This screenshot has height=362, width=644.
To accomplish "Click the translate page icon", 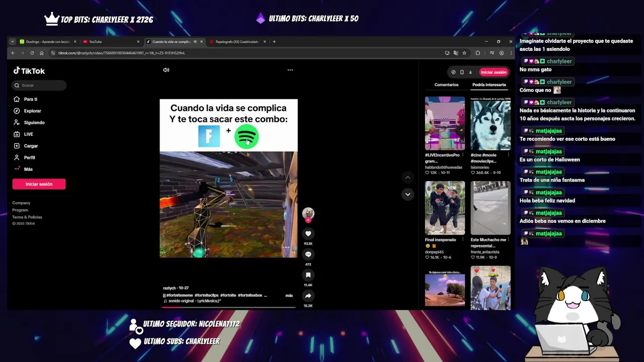I will point(456,53).
